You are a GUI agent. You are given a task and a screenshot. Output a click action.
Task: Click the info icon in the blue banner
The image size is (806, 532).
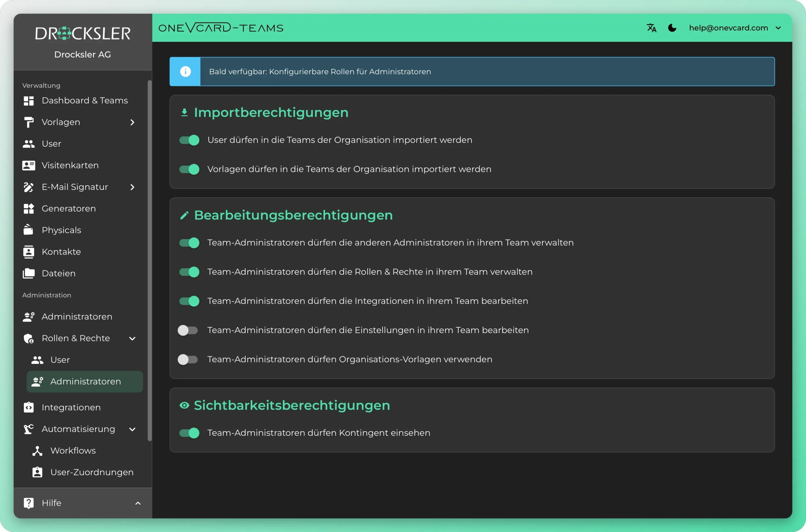click(185, 72)
